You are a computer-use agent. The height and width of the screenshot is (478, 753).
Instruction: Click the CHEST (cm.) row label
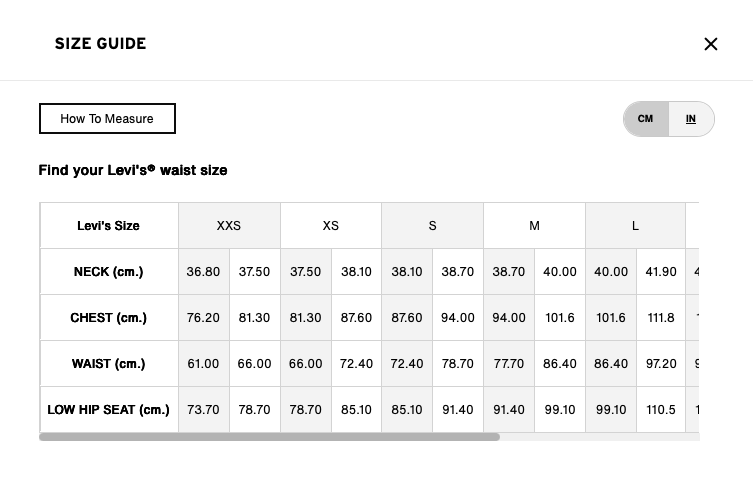(109, 318)
